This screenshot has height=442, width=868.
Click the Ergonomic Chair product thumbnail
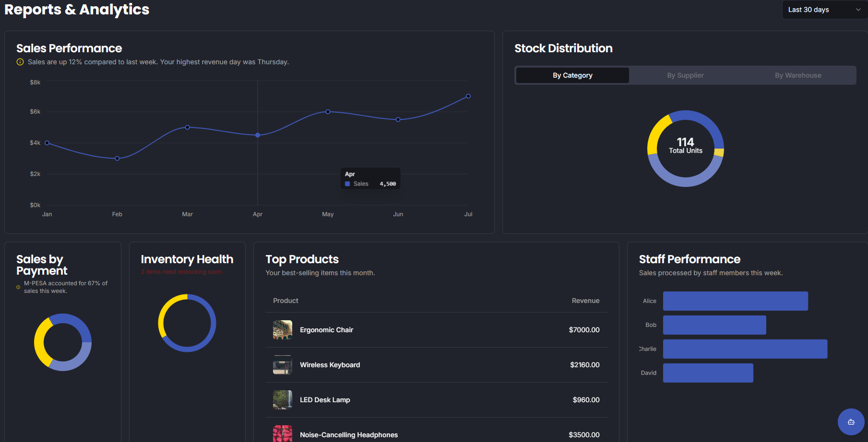pos(282,329)
